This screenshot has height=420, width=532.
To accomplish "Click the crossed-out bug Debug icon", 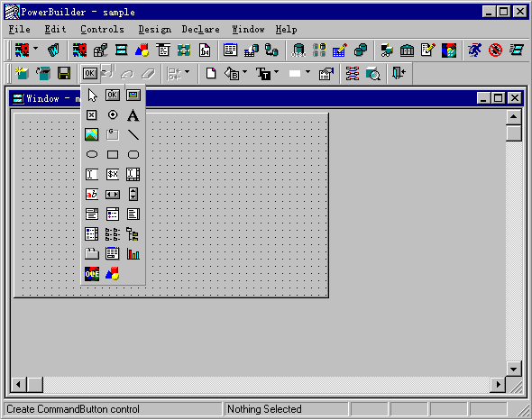I will pyautogui.click(x=495, y=50).
